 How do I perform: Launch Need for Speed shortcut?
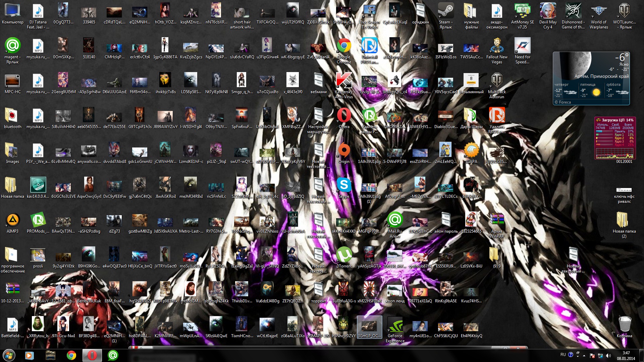pyautogui.click(x=522, y=51)
